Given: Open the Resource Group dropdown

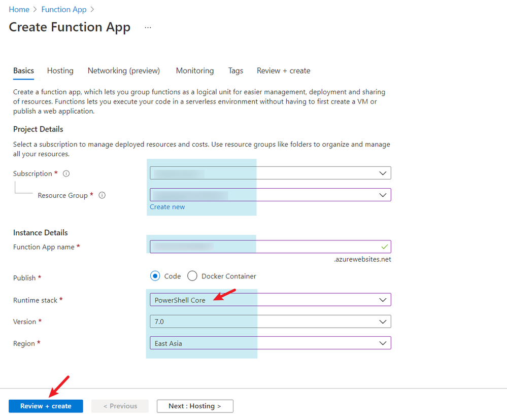Looking at the screenshot, I should [271, 195].
